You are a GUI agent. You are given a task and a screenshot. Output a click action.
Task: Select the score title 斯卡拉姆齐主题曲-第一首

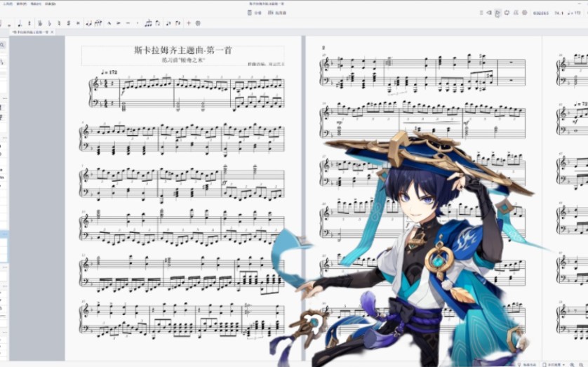pyautogui.click(x=183, y=50)
